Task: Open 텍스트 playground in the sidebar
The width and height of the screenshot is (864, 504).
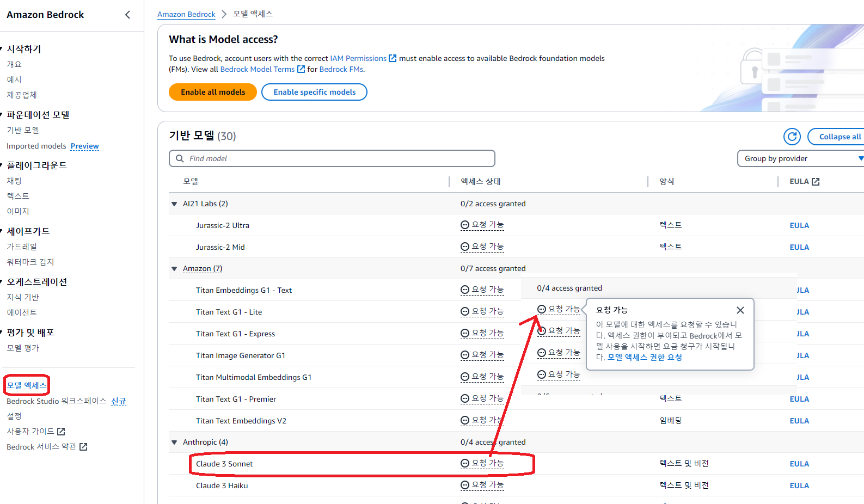Action: [18, 196]
